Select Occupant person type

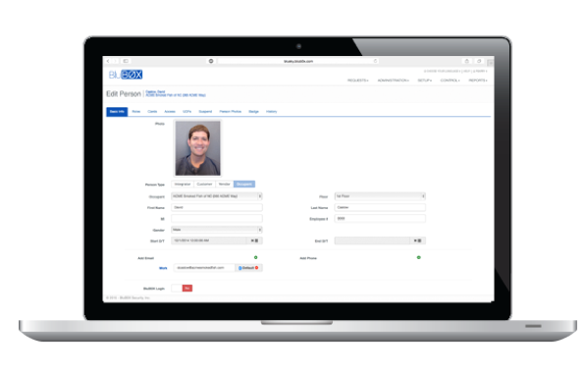click(x=244, y=185)
